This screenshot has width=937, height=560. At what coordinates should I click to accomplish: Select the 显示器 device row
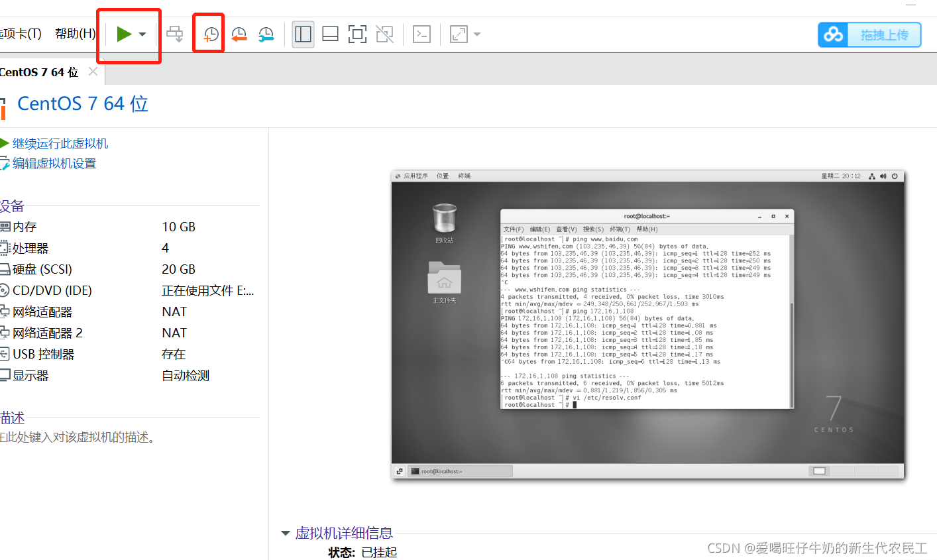129,375
